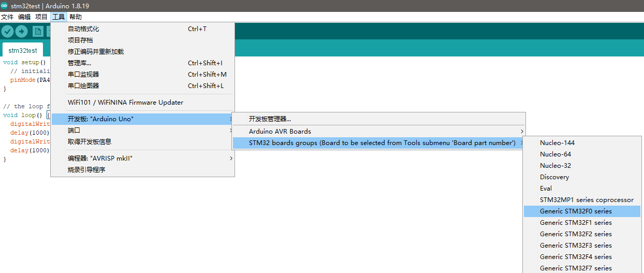The width and height of the screenshot is (644, 273).
Task: Close the open 工具 menu
Action: tap(58, 17)
